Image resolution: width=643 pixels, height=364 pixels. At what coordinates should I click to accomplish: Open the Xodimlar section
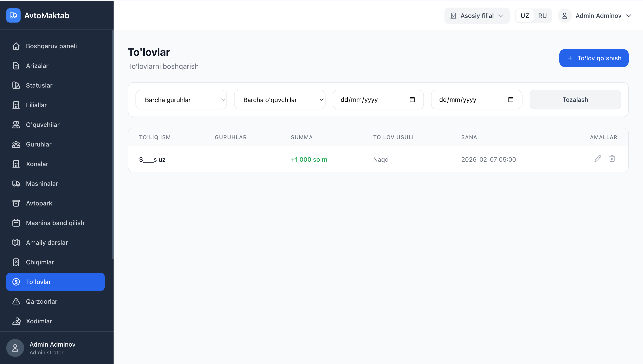39,321
